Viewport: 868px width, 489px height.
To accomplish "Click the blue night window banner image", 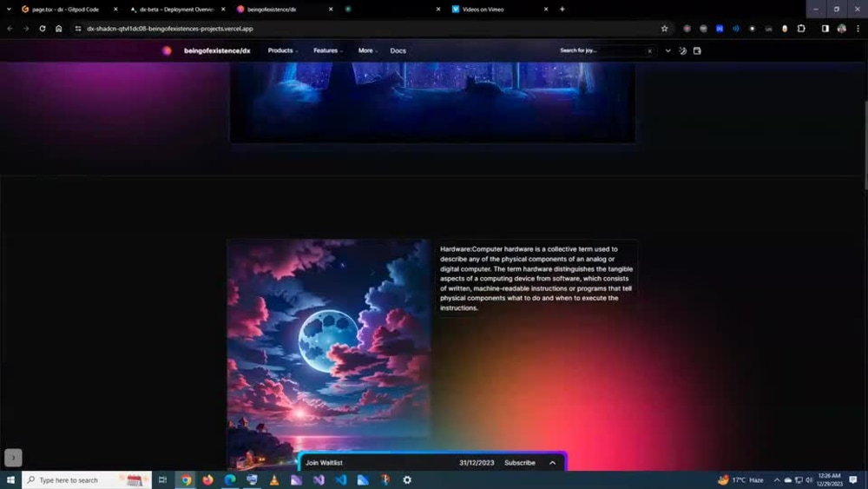I will pos(432,102).
